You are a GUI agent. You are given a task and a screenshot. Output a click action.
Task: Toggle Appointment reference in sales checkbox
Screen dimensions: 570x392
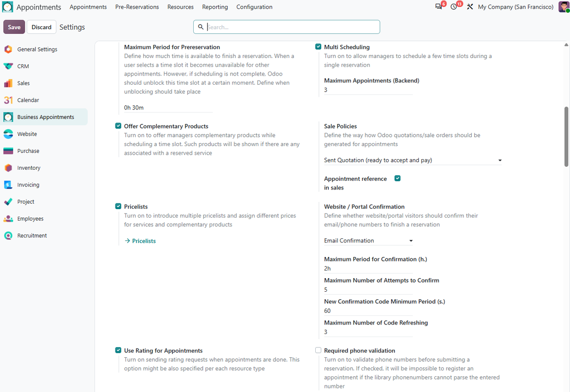tap(397, 178)
